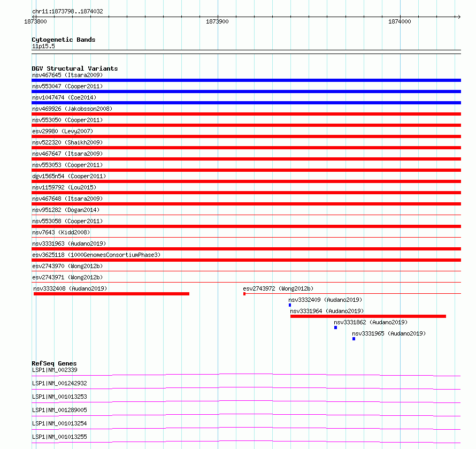476x449 pixels.
Task: Click the 1874000 ruler position label
Action: pyautogui.click(x=400, y=21)
